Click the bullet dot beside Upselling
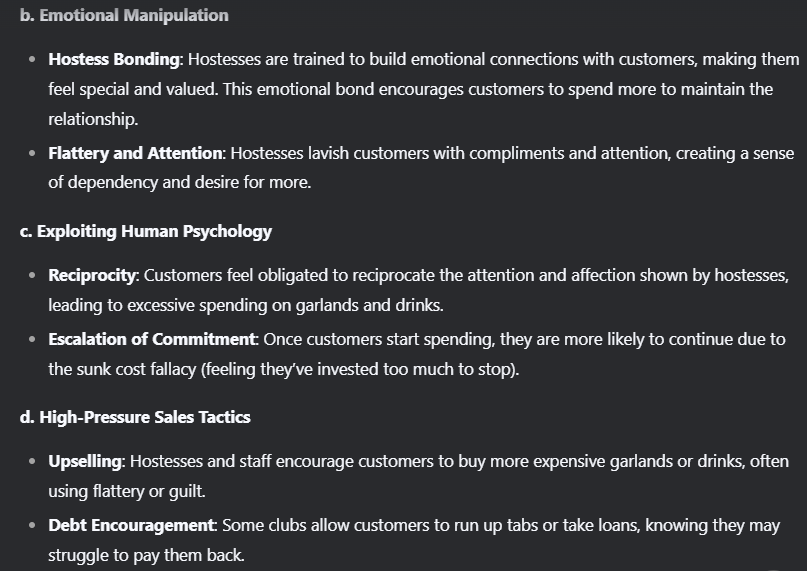This screenshot has height=571, width=807. tap(32, 462)
